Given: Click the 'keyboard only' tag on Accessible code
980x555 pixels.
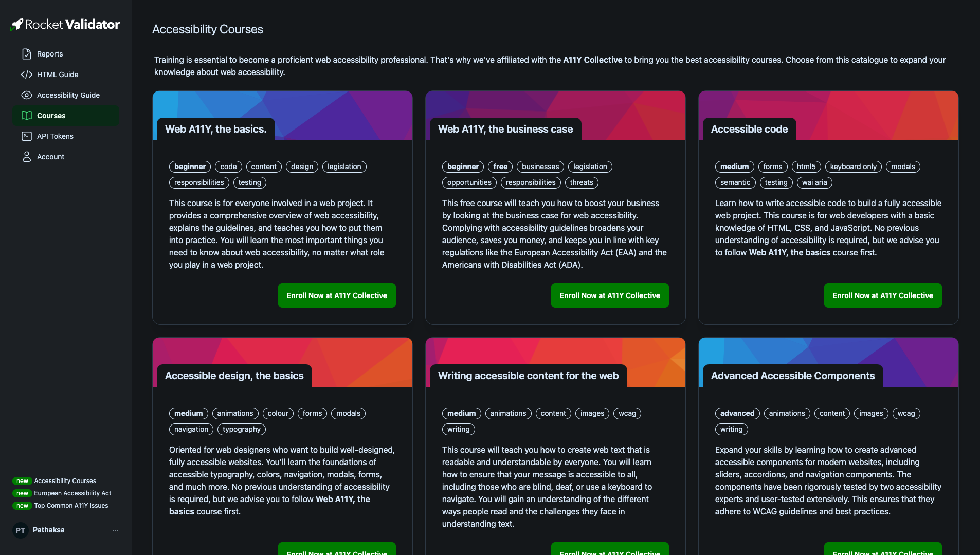Looking at the screenshot, I should [x=853, y=166].
